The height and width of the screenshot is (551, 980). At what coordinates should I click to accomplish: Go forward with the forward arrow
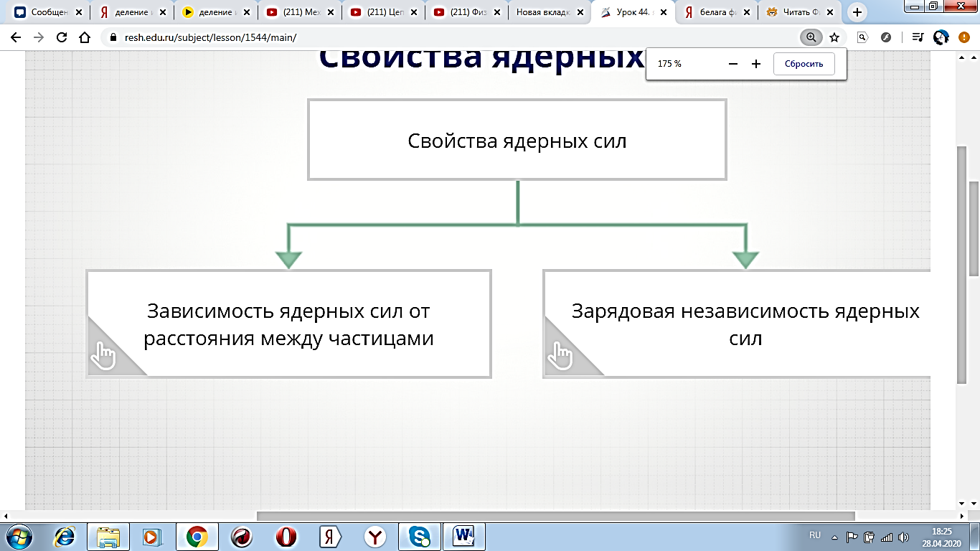(x=39, y=38)
